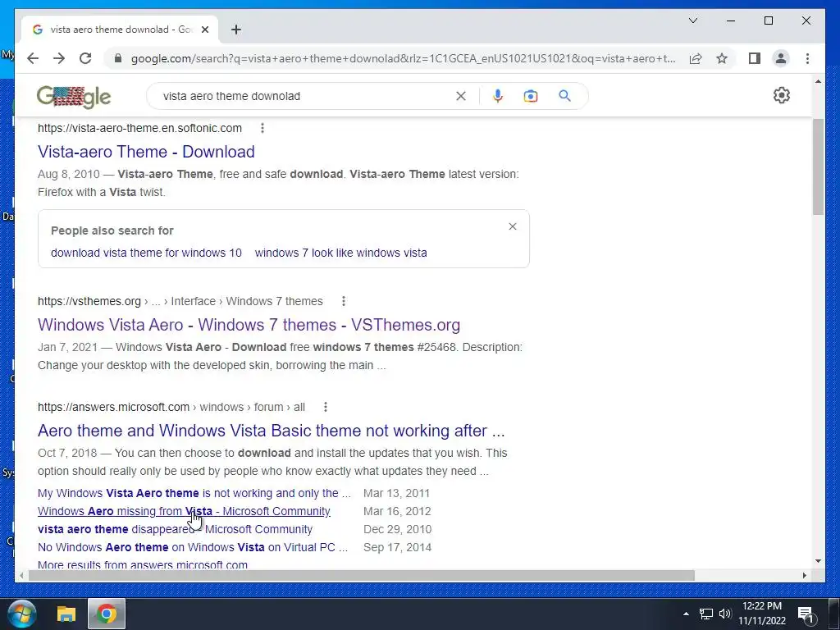This screenshot has height=630, width=840.
Task: Open the volume control tray icon
Action: click(x=725, y=614)
